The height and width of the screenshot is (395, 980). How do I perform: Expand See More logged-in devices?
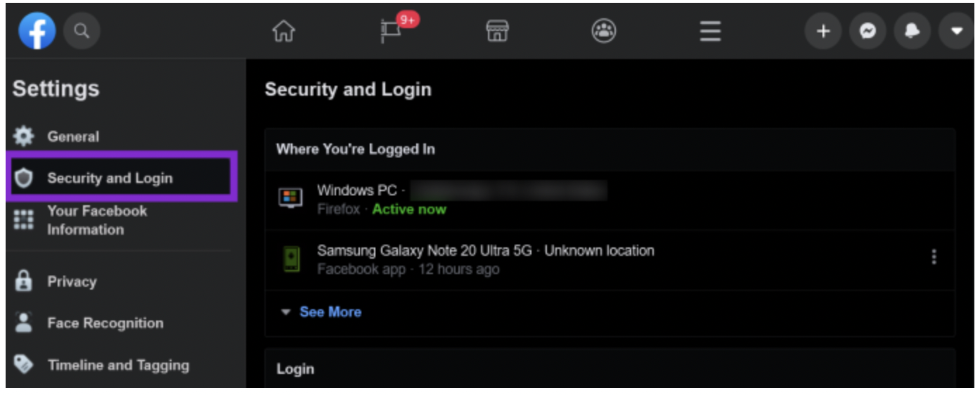coord(330,312)
